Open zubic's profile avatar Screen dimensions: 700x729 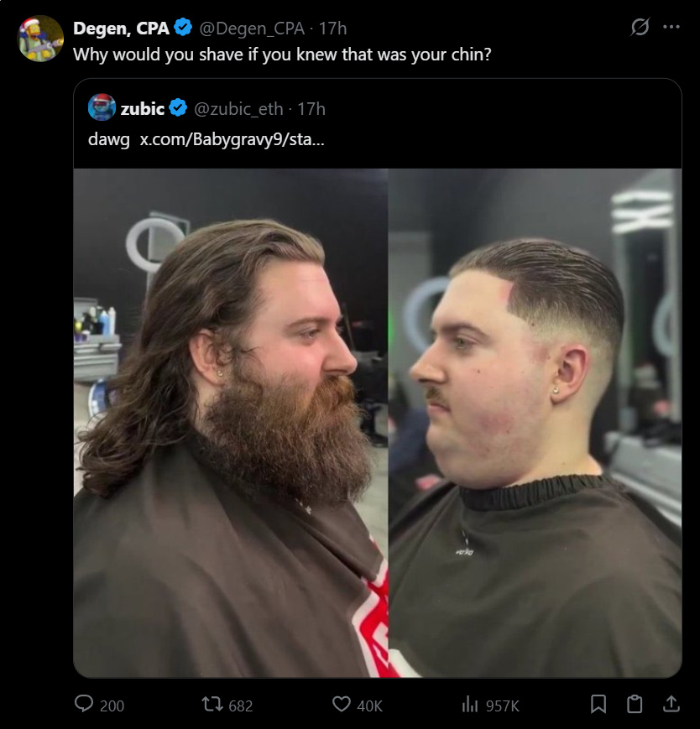pyautogui.click(x=102, y=107)
